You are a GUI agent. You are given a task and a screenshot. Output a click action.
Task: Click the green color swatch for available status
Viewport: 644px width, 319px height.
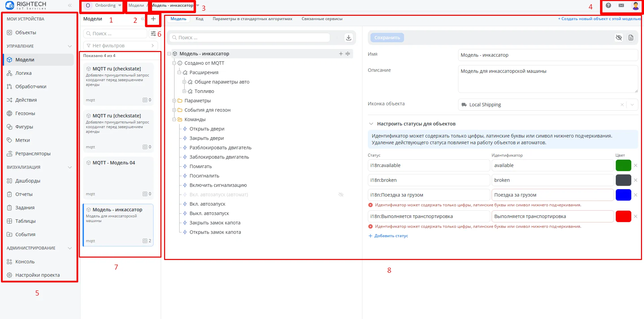coord(623,165)
